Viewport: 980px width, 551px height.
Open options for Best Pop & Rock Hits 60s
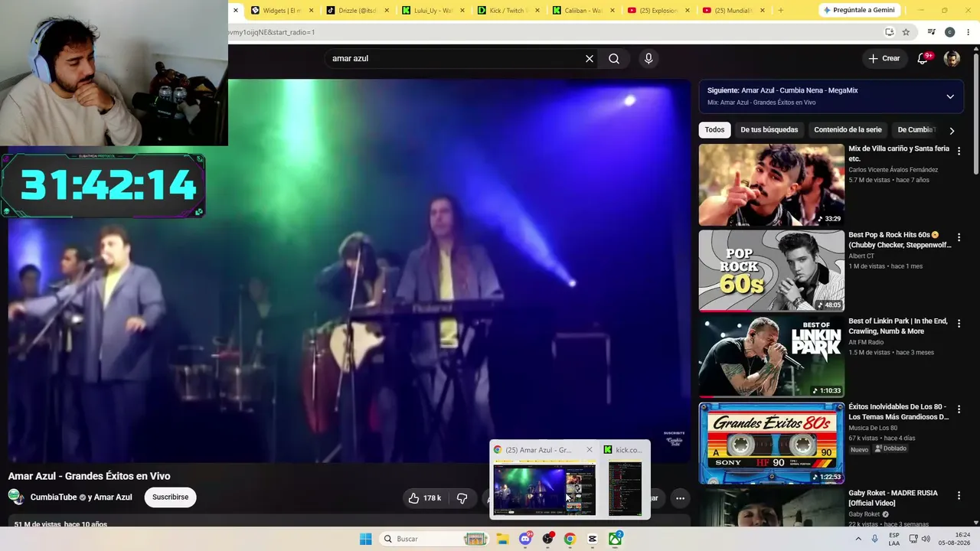coord(959,238)
